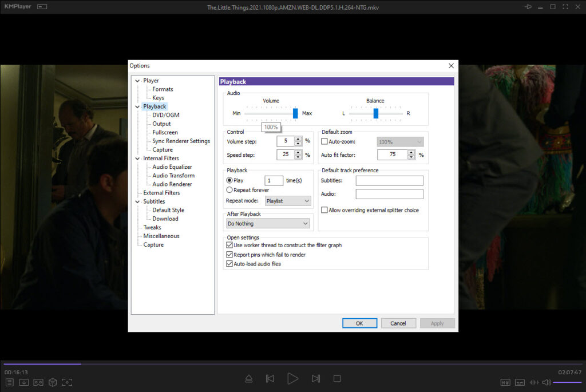
Task: Adjust the player volume bar
Action: point(567,382)
